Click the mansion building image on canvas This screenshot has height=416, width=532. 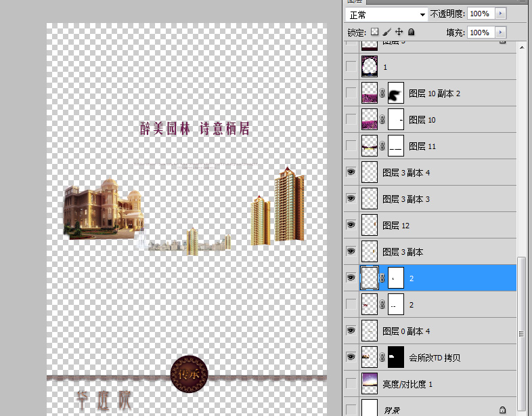coord(103,209)
